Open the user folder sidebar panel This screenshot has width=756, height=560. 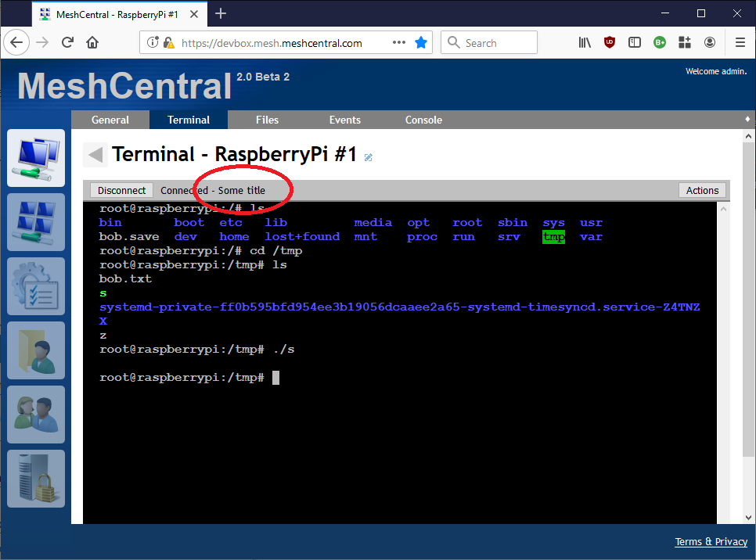point(36,350)
